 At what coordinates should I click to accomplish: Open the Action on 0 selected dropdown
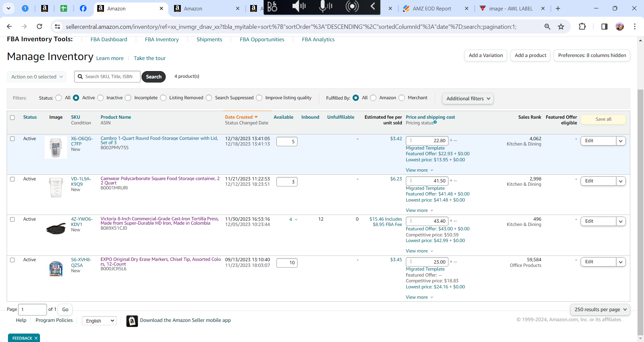tap(37, 77)
